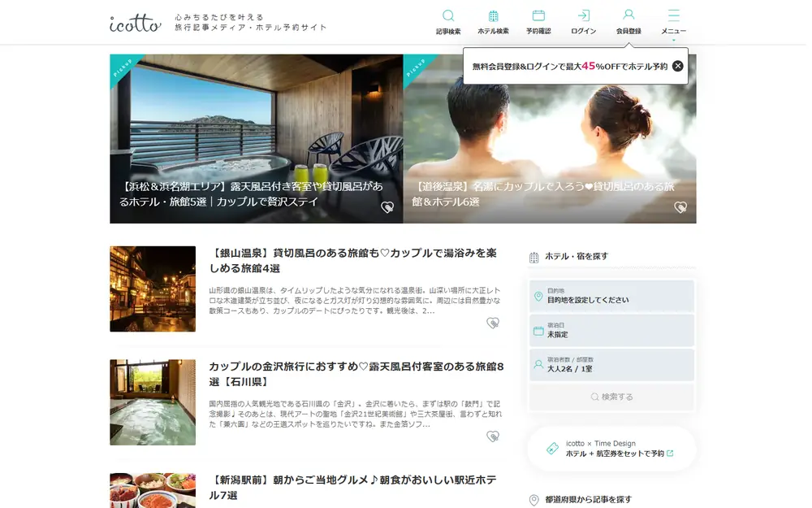Click the pin icon beside 都道府県から記事を探す
Image resolution: width=812 pixels, height=508 pixels.
tap(534, 500)
